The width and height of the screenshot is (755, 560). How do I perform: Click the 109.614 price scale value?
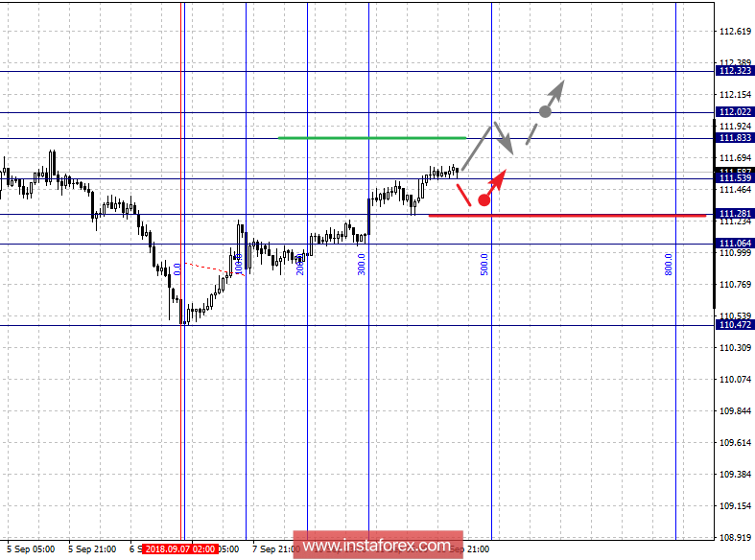coord(735,443)
